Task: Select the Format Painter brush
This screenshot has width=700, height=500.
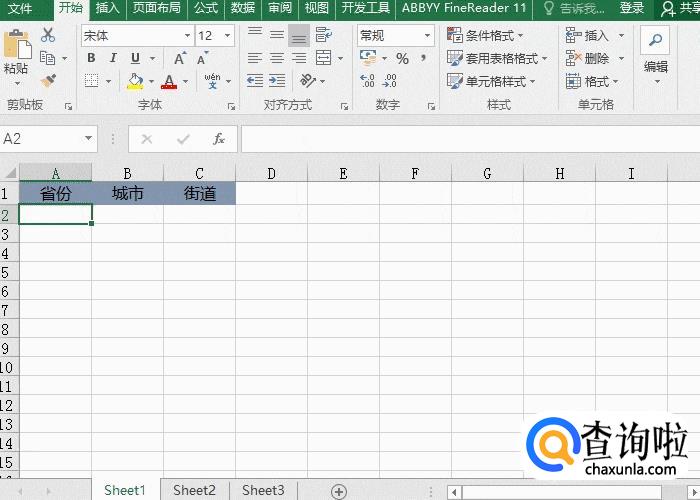Action: (x=48, y=81)
